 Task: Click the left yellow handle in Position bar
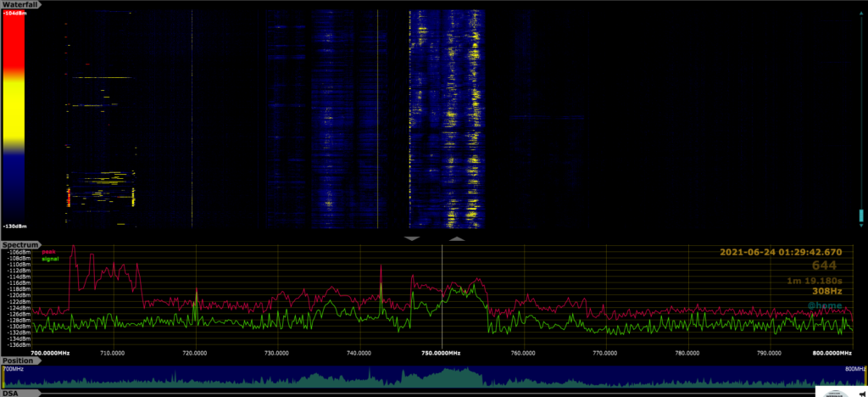[3, 377]
